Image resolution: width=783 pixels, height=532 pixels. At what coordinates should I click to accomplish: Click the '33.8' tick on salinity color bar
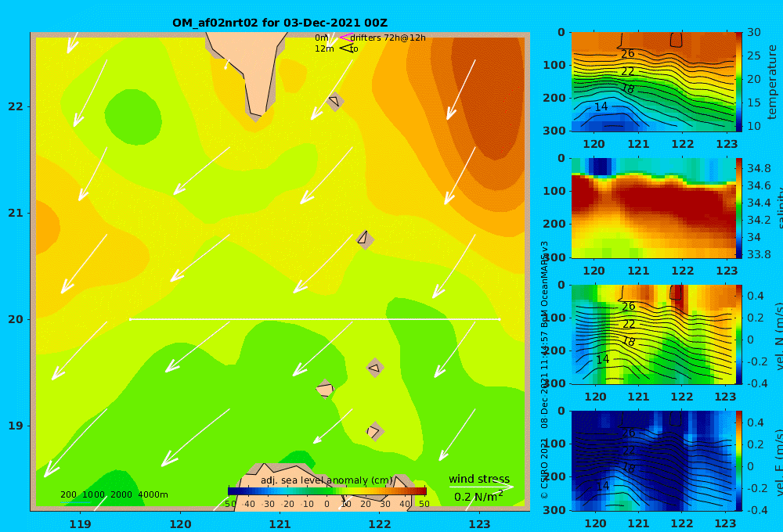[759, 254]
